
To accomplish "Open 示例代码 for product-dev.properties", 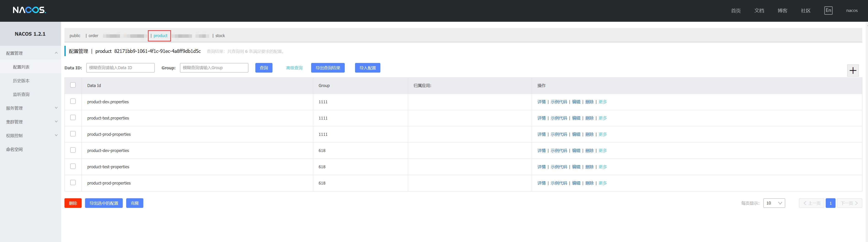I will pos(559,102).
